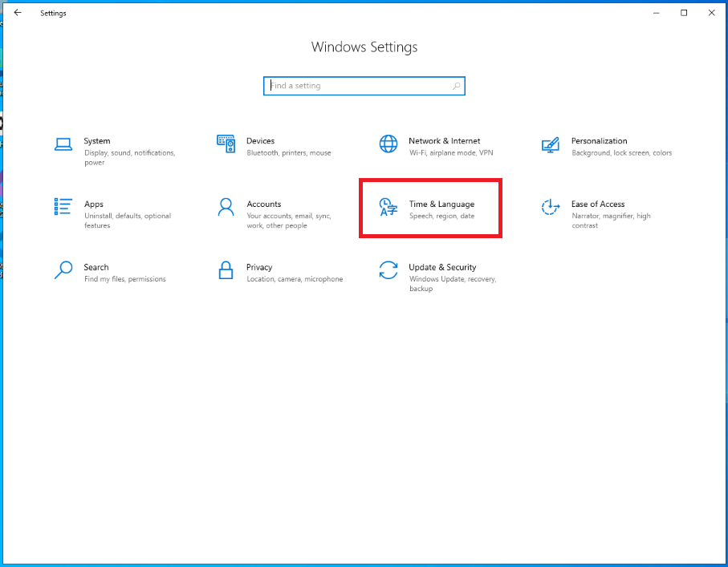Click 'Display, sound, notifications, power' description
728x567 pixels.
(129, 158)
